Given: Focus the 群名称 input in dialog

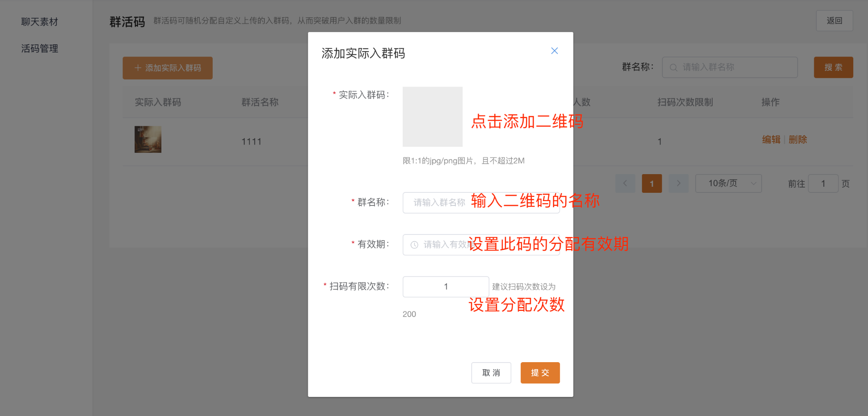Looking at the screenshot, I should [x=438, y=203].
